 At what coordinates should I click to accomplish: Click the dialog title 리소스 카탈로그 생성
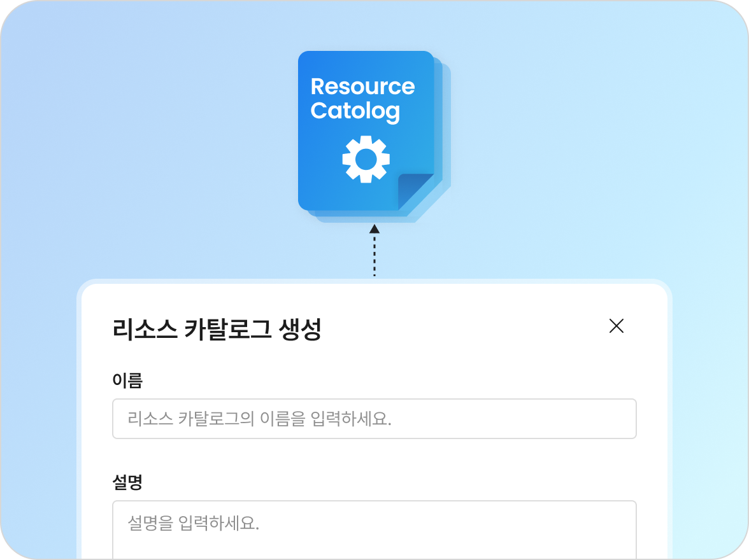tap(217, 330)
